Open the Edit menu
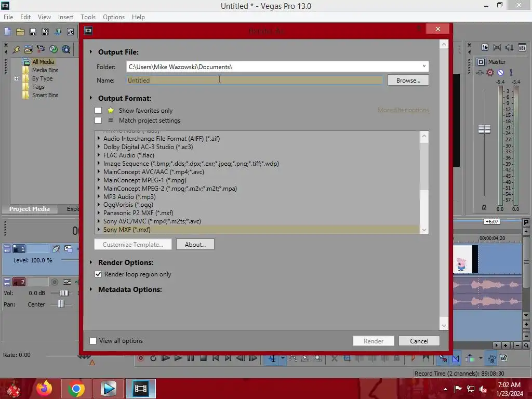Image resolution: width=532 pixels, height=399 pixels. point(25,17)
